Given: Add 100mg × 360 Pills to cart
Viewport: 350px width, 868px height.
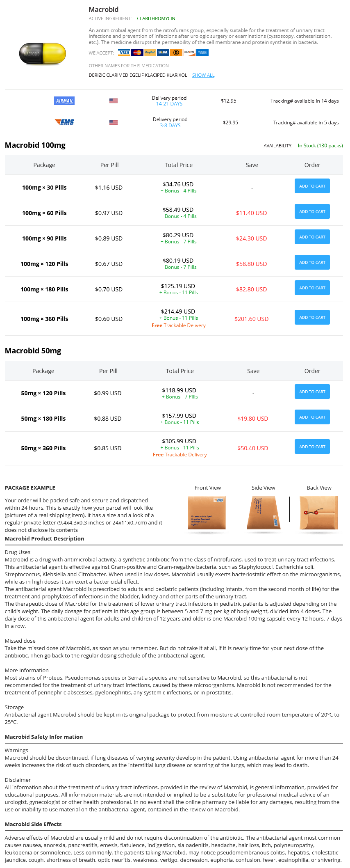Looking at the screenshot, I should (x=312, y=318).
